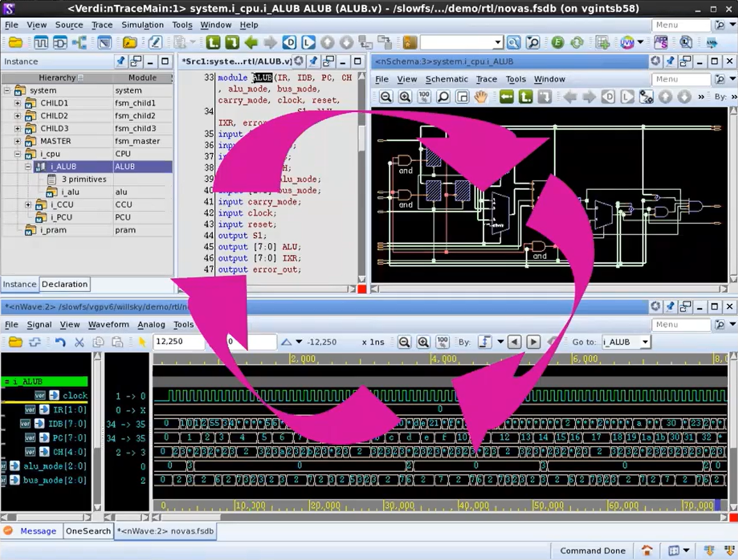Click green double-arrow fit icon in nSchema
Viewport: 738px width, 560px height.
pyautogui.click(x=506, y=97)
